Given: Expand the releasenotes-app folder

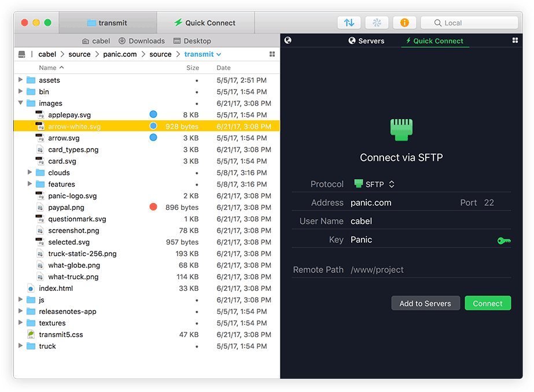Looking at the screenshot, I should (20, 311).
